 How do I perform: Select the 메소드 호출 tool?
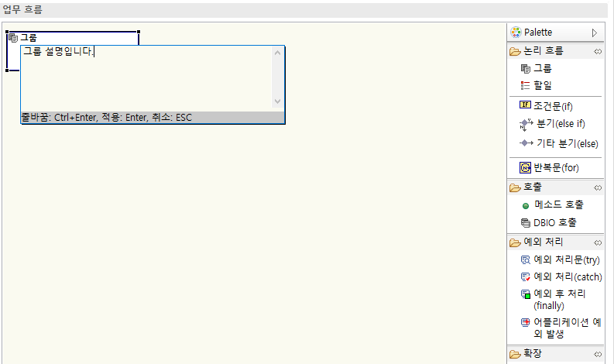[x=558, y=205]
